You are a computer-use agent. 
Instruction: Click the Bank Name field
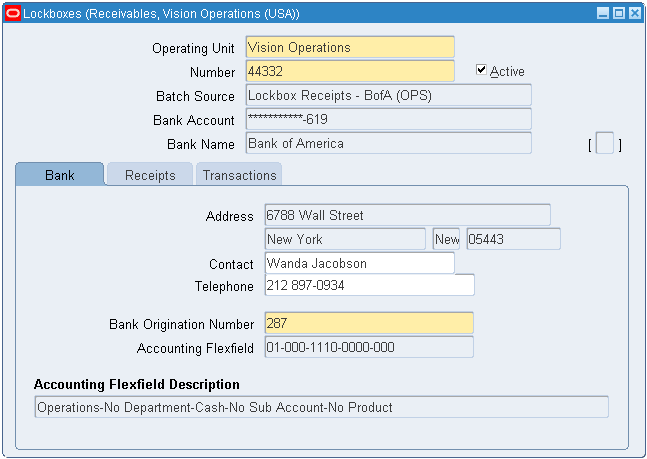388,144
